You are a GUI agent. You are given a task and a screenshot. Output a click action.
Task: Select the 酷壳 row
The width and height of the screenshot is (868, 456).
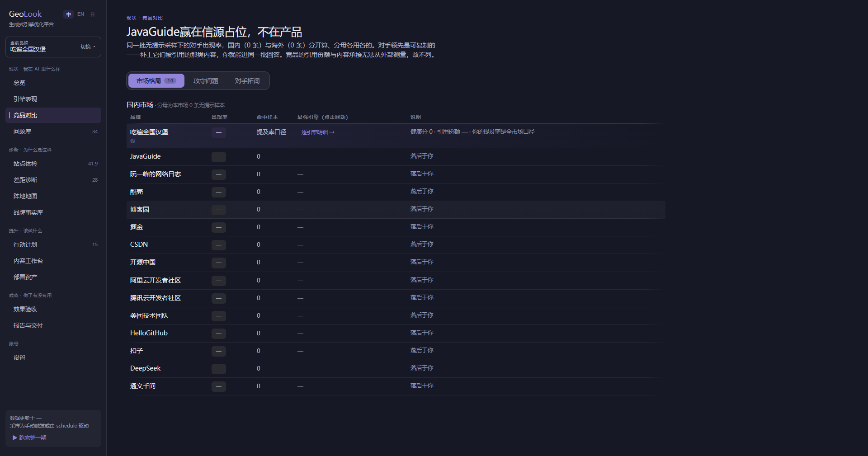(x=396, y=192)
